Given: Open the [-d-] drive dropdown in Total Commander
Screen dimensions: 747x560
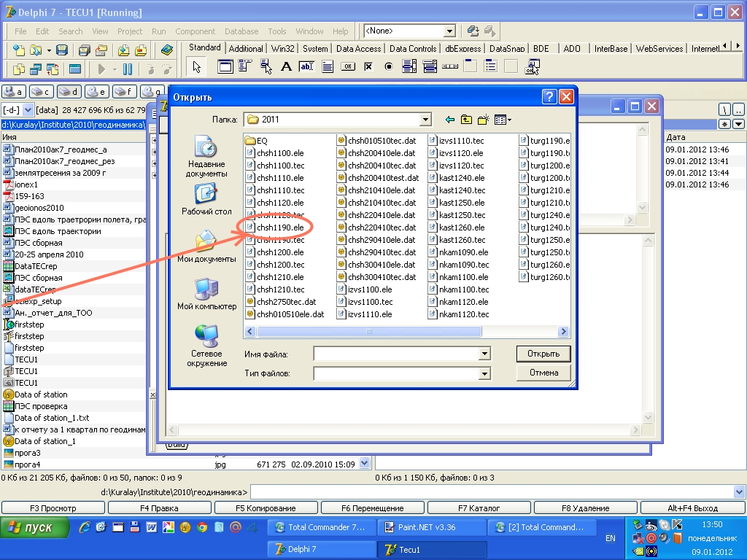Looking at the screenshot, I should pos(28,110).
